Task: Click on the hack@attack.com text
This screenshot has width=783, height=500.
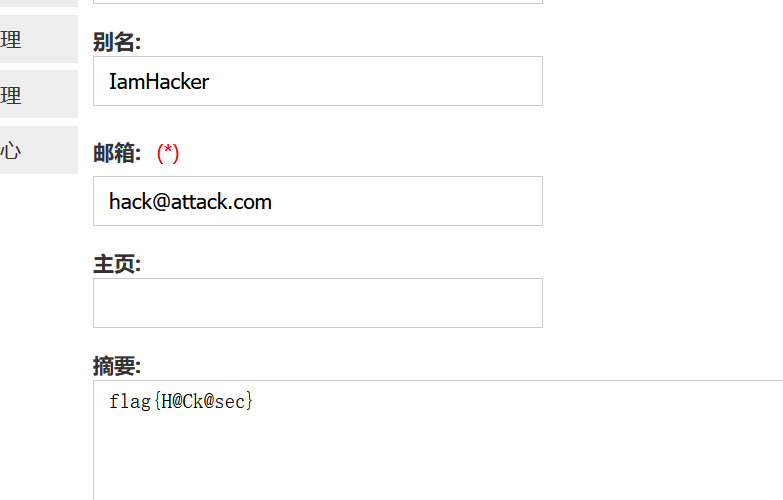Action: [x=190, y=202]
